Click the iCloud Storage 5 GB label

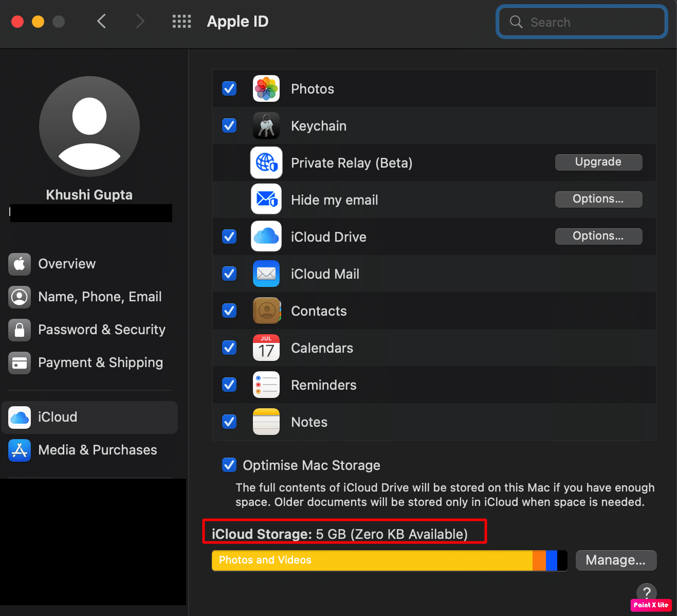340,534
